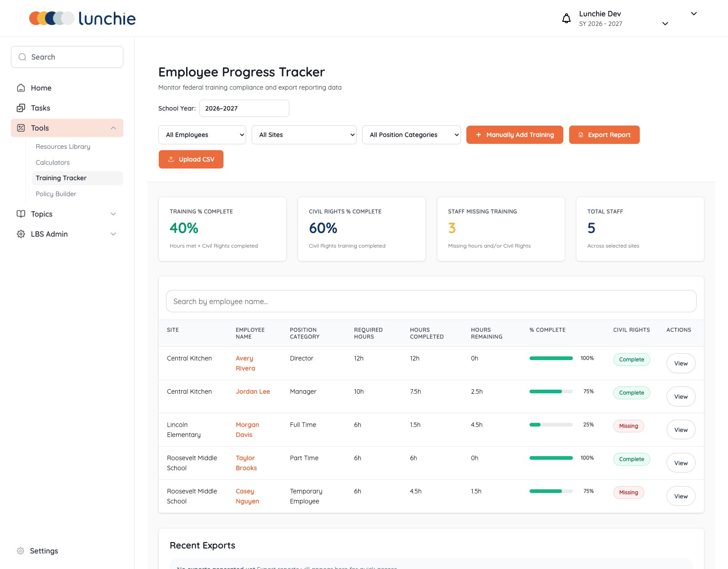Click the Settings gear icon
Screen dimensions: 728x569
pyautogui.click(x=20, y=551)
